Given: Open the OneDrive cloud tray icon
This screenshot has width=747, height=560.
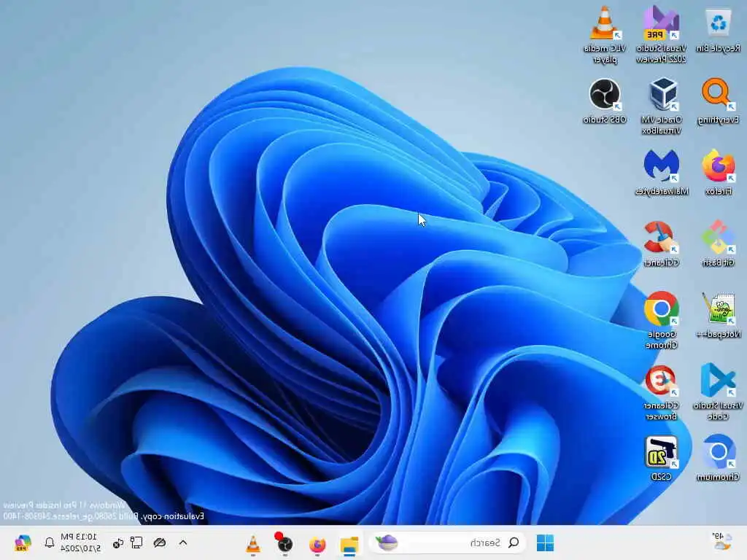Looking at the screenshot, I should click(160, 542).
